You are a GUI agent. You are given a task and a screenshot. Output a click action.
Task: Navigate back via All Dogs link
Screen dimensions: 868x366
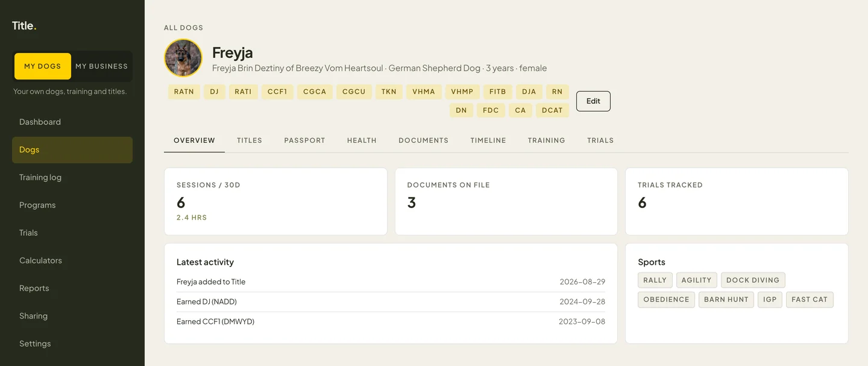(x=183, y=28)
